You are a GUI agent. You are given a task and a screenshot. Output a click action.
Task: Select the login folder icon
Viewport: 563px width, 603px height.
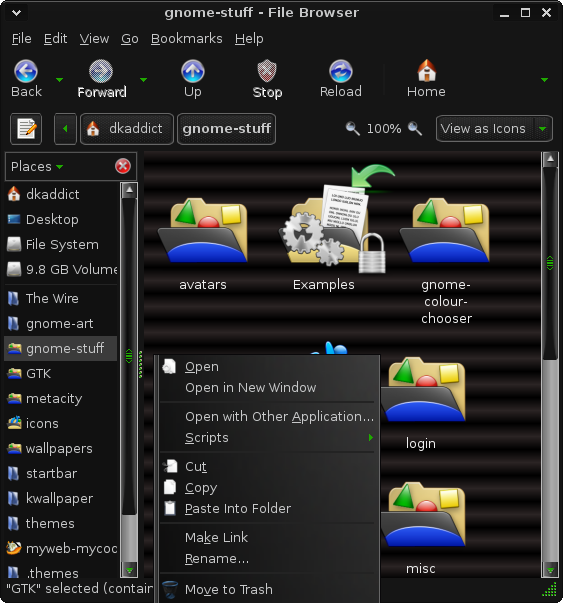[423, 389]
